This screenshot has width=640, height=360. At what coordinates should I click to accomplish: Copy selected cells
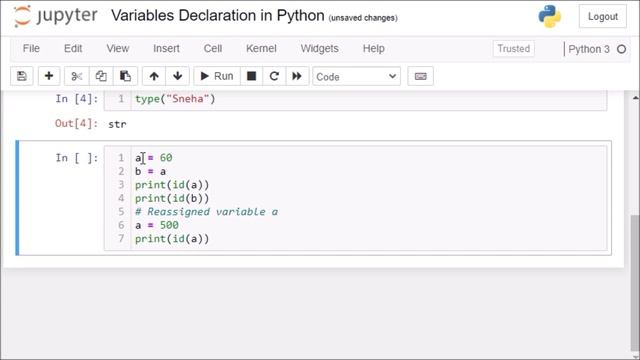pyautogui.click(x=101, y=76)
